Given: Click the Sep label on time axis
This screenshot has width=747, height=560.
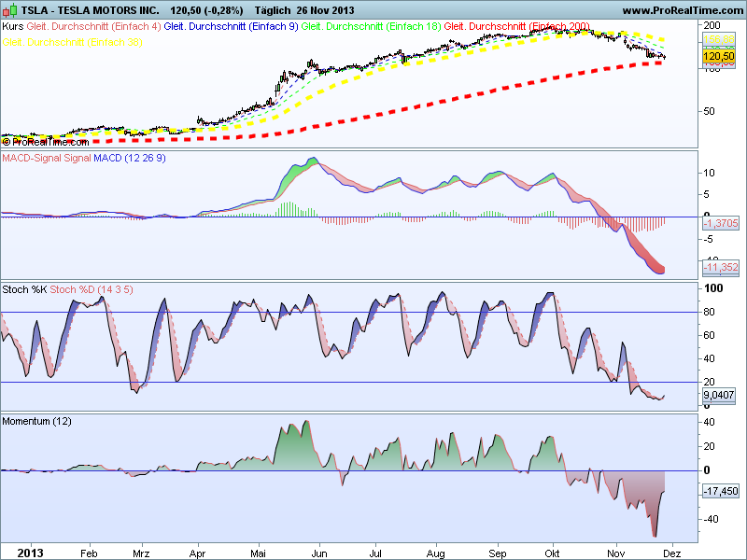Looking at the screenshot, I should (x=498, y=553).
